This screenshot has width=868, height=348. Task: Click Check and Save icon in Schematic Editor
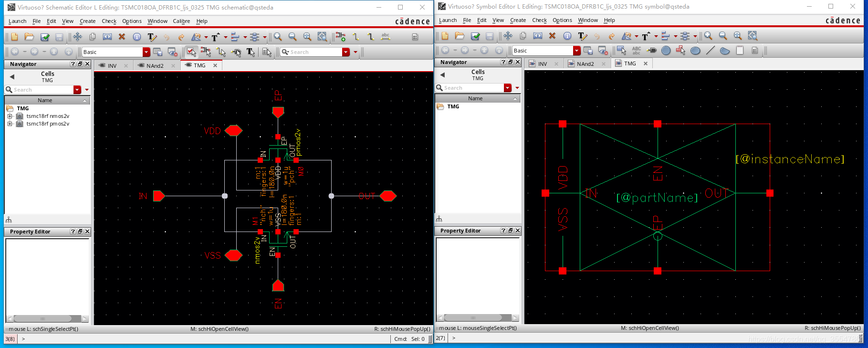[x=45, y=37]
